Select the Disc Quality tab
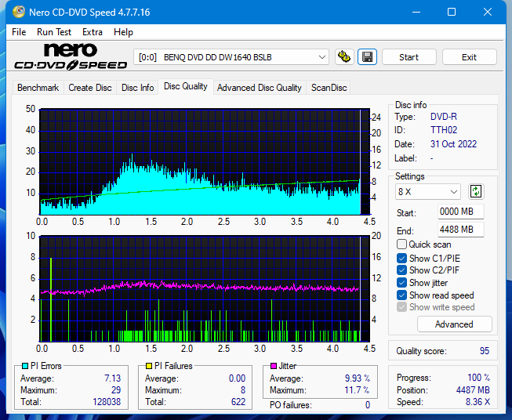 [x=186, y=86]
